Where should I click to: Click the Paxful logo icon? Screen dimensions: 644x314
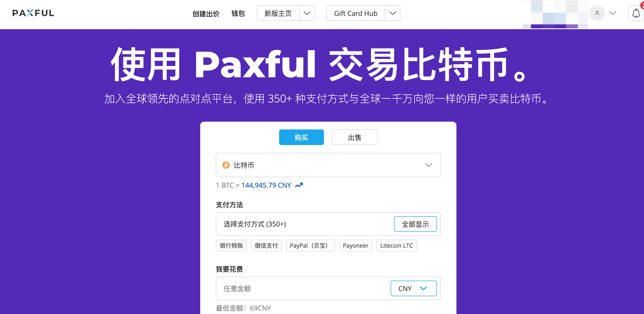click(33, 14)
